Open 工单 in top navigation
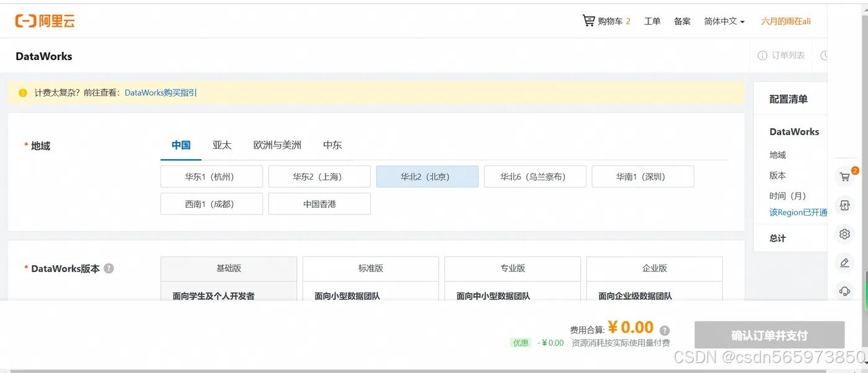Image resolution: width=868 pixels, height=373 pixels. pos(652,21)
